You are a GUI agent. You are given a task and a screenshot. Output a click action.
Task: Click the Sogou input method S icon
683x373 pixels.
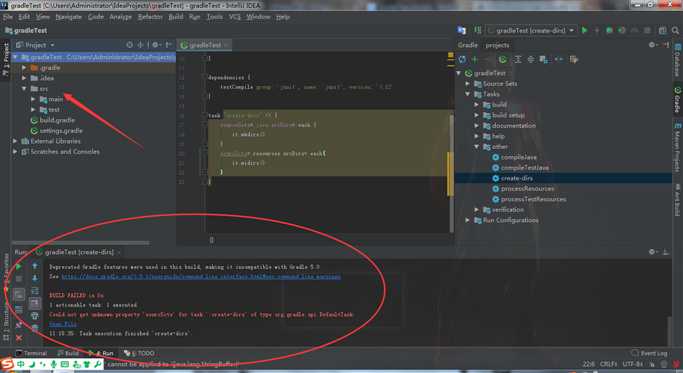coord(7,364)
